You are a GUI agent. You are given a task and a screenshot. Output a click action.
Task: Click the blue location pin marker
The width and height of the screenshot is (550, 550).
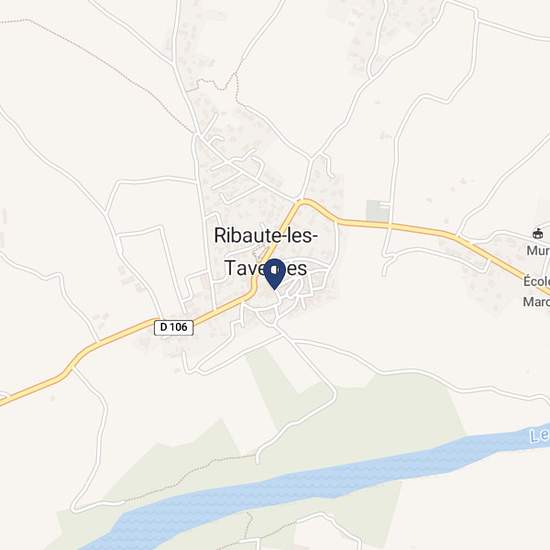(275, 274)
